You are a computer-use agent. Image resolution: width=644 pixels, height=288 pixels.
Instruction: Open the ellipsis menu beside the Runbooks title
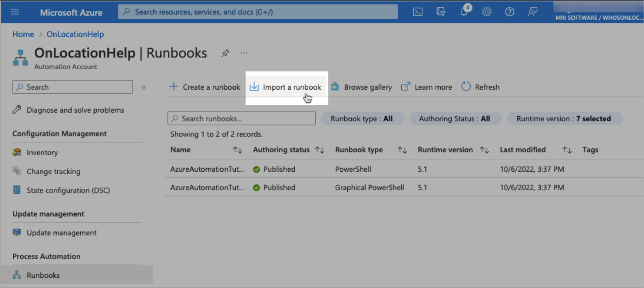tap(244, 53)
